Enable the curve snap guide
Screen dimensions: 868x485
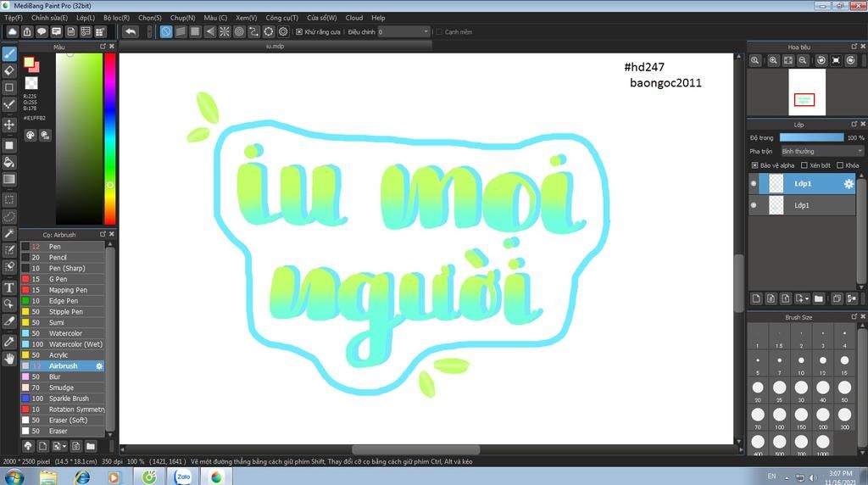(x=253, y=31)
